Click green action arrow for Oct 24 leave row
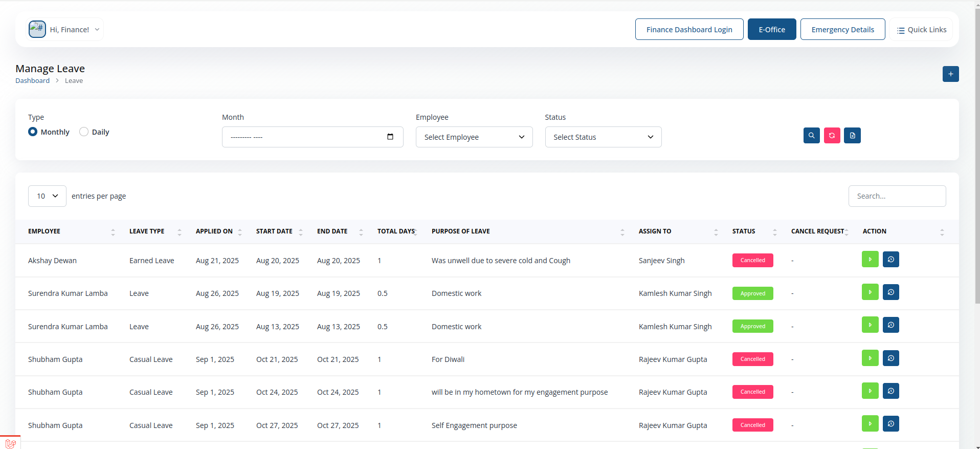Viewport: 980px width, 449px height. [x=870, y=391]
